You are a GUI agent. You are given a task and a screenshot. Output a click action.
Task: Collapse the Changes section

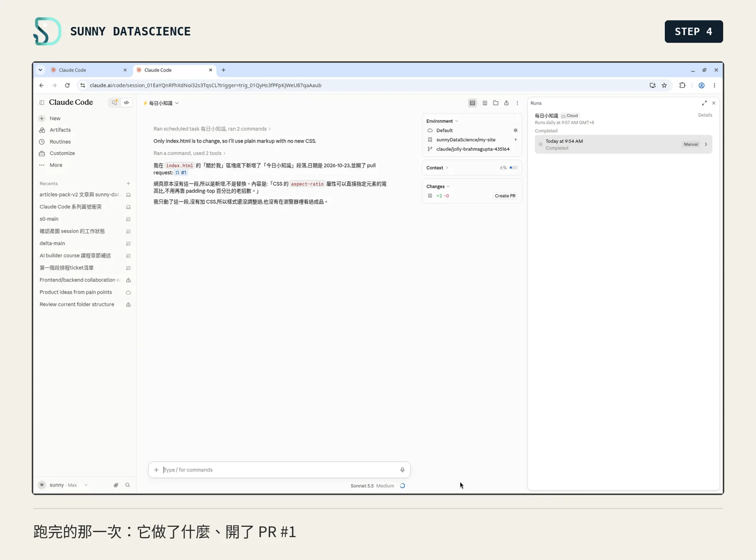[x=438, y=187]
